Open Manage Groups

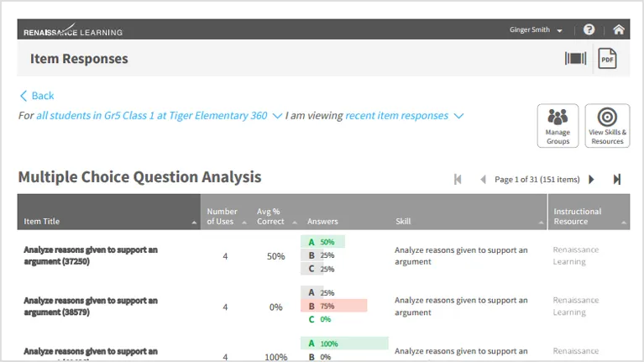[558, 126]
